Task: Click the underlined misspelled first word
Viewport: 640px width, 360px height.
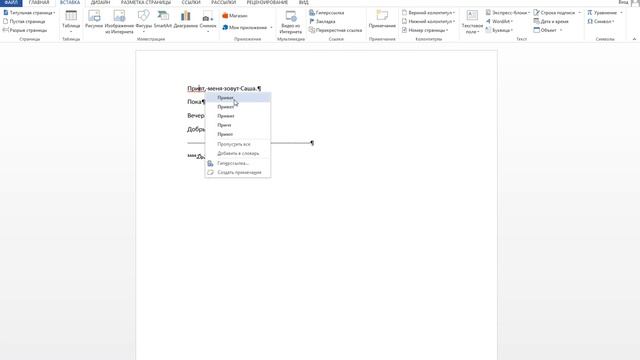Action: pos(196,89)
